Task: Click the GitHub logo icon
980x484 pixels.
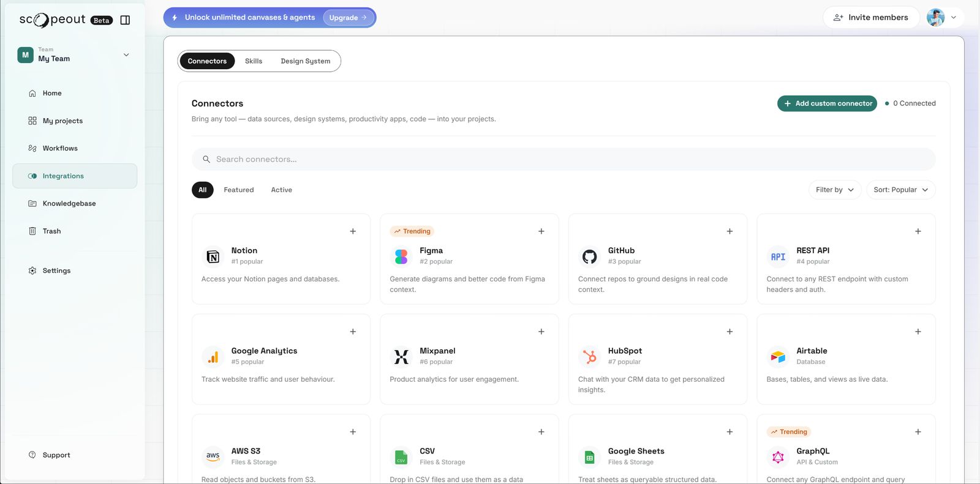Action: (590, 257)
